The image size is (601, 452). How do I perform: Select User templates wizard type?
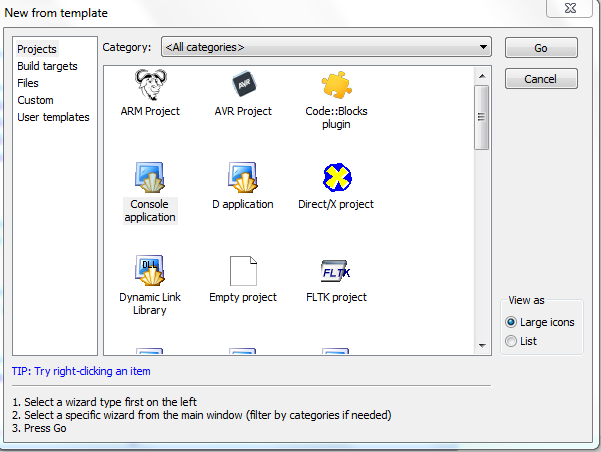[53, 117]
